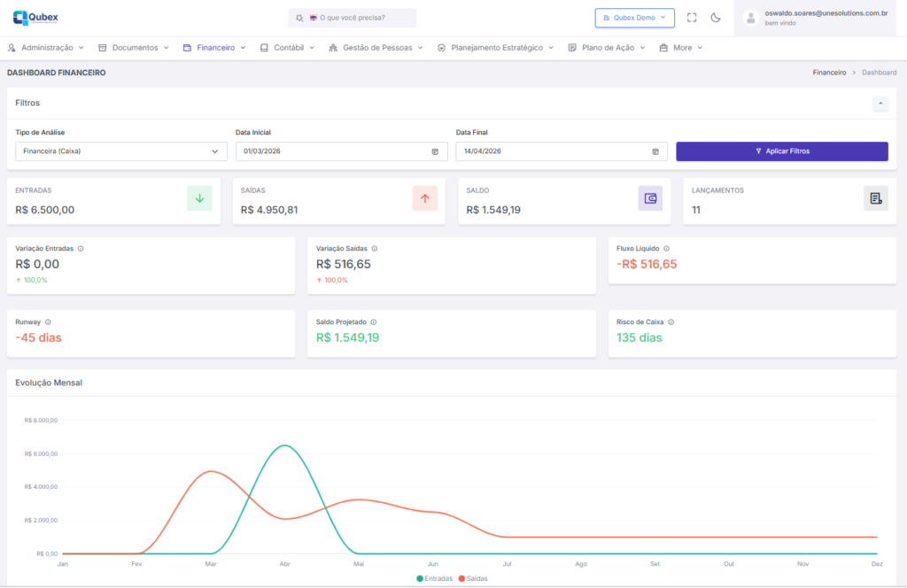Click the Financeiro breadcrumb link
The width and height of the screenshot is (907, 588).
pos(828,73)
